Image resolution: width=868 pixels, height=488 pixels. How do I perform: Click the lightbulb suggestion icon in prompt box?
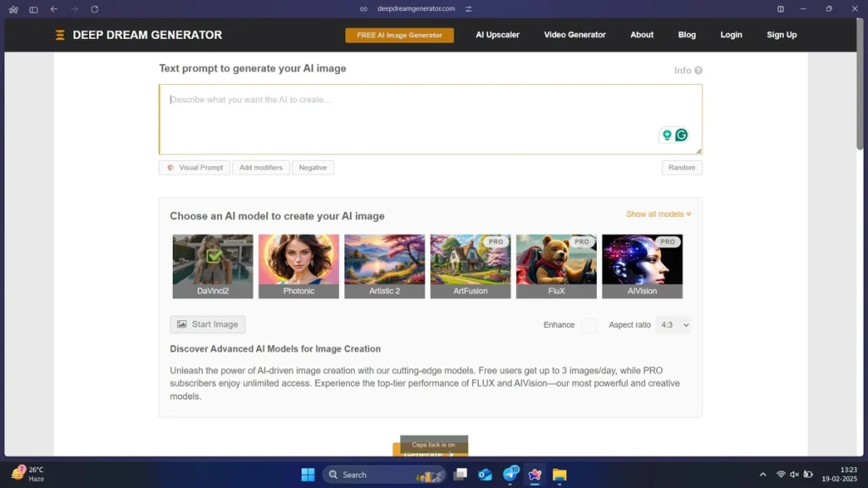pos(667,135)
